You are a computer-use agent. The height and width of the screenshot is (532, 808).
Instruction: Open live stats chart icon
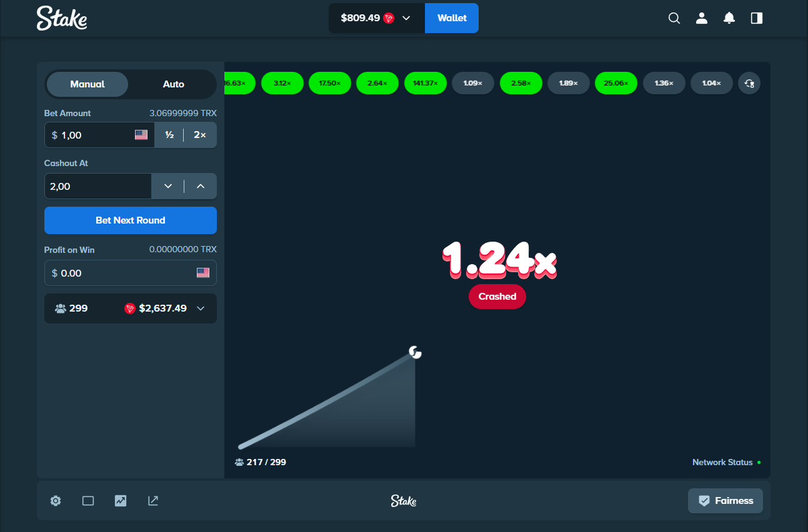[121, 501]
